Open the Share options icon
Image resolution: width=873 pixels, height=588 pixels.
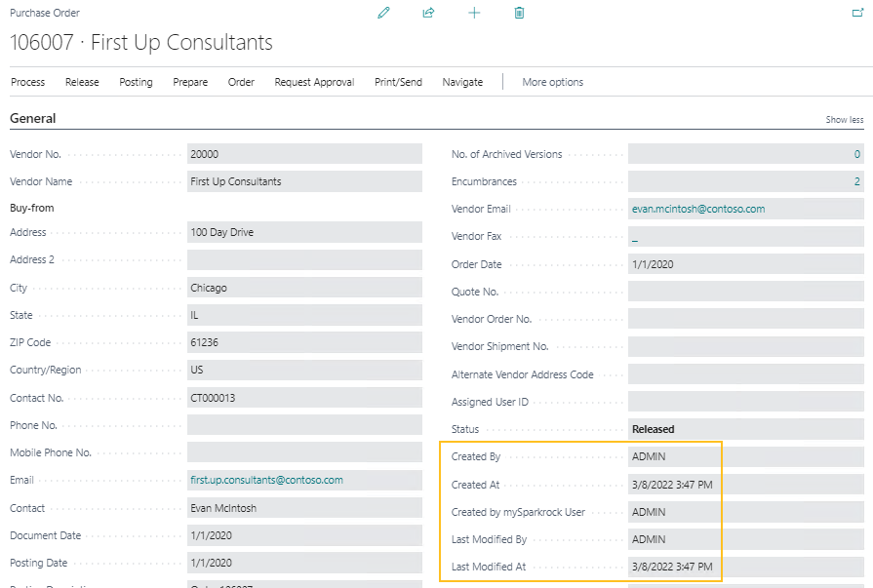428,13
